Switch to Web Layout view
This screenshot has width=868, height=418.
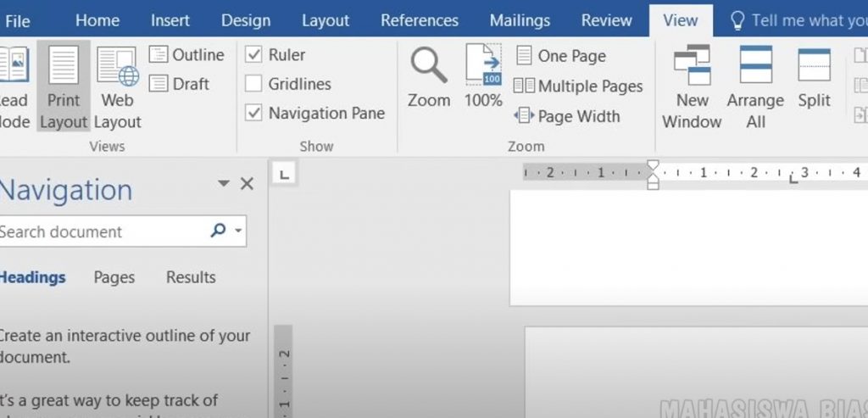tap(117, 87)
